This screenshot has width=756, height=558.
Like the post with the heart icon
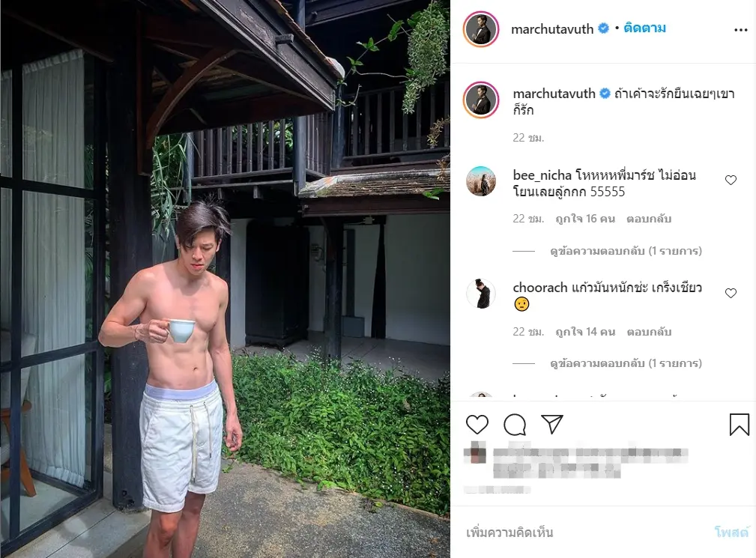[477, 425]
